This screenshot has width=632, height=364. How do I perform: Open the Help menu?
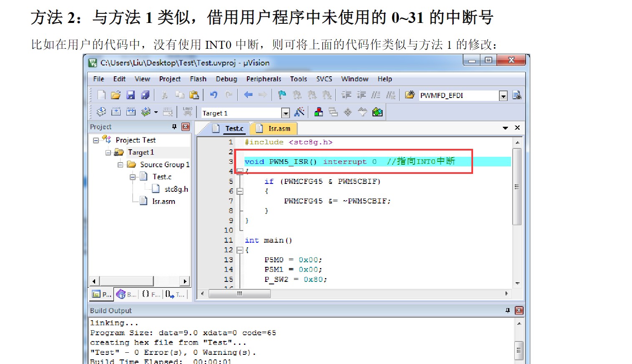(x=385, y=79)
